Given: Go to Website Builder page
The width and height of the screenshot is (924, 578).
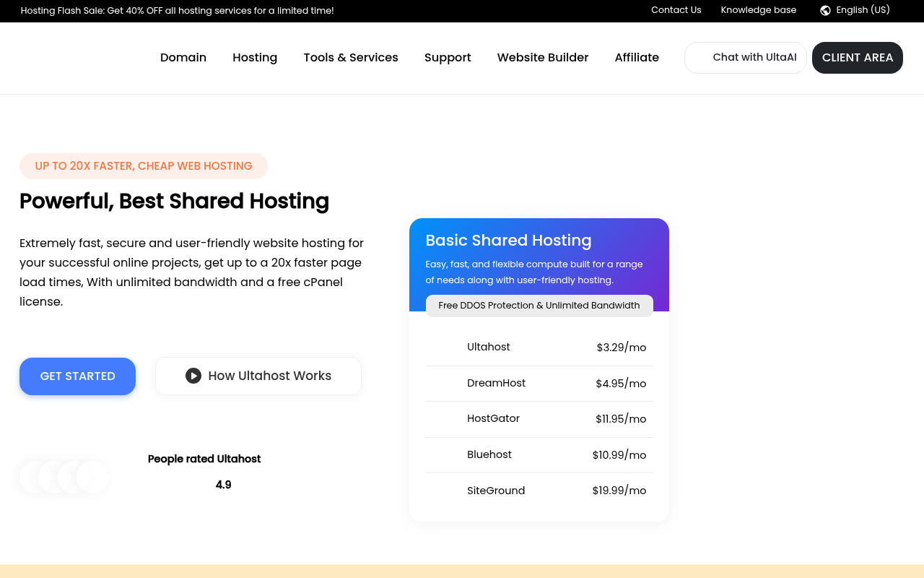Looking at the screenshot, I should 543,58.
